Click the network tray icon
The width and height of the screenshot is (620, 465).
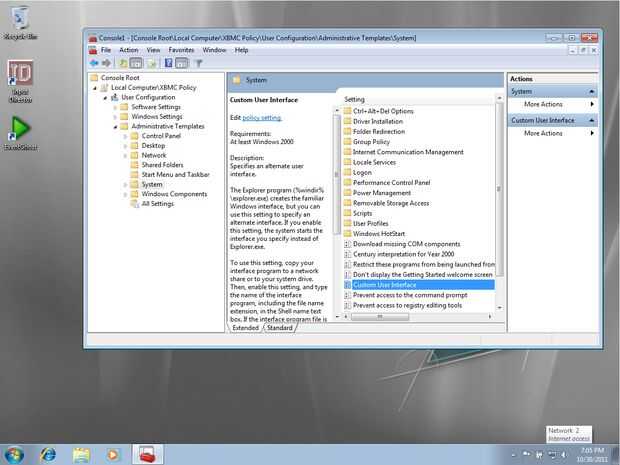pos(552,455)
